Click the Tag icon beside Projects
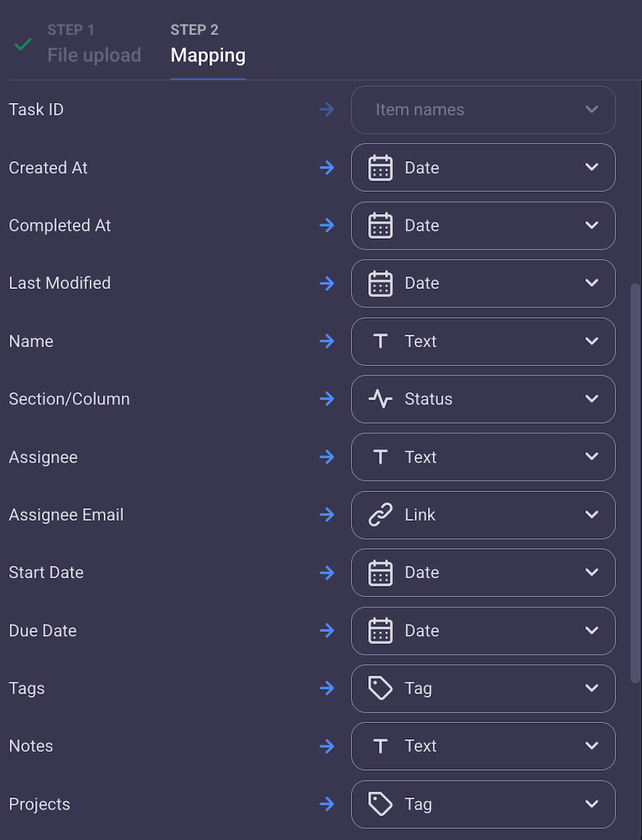 click(380, 804)
